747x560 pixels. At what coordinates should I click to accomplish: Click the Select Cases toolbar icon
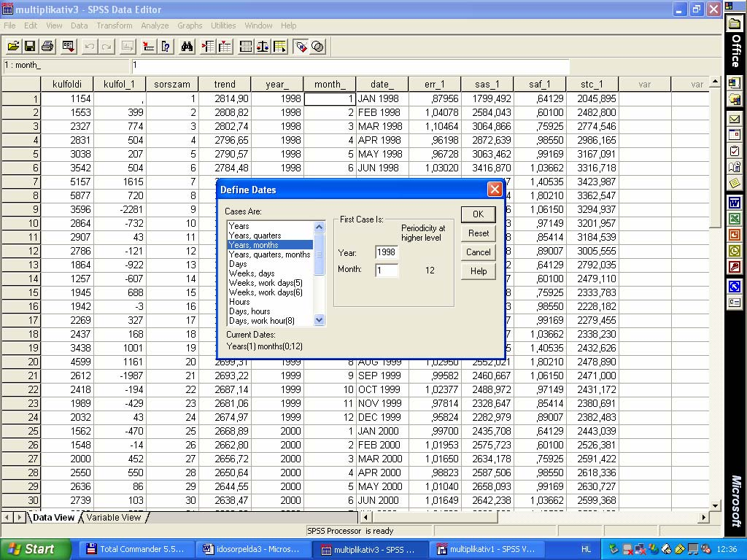pyautogui.click(x=279, y=46)
